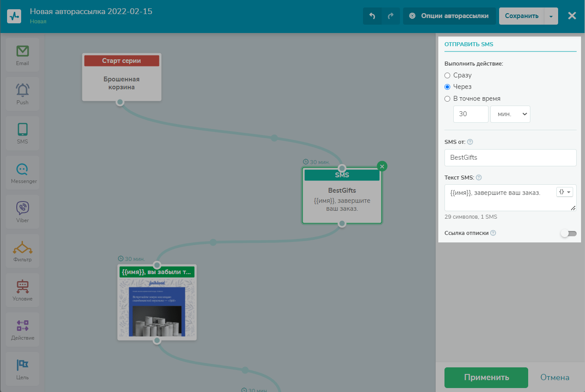
Task: Choose the В точное время radio option
Action: [x=448, y=99]
